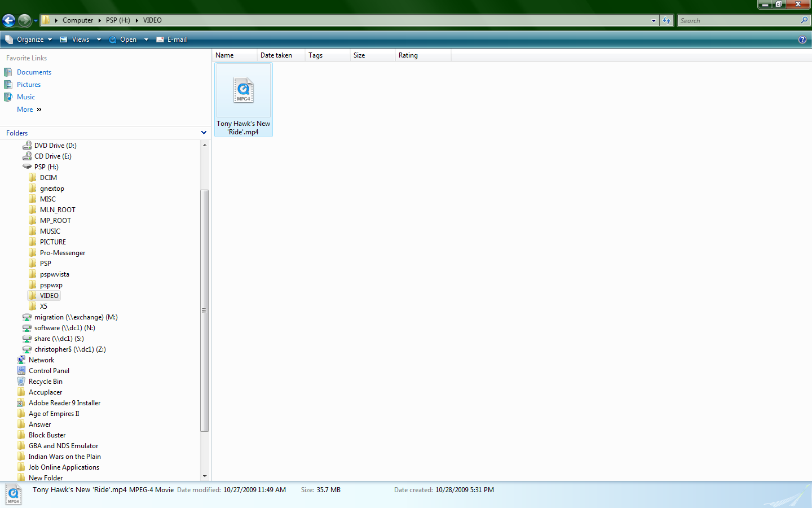Open the Views menu

74,40
